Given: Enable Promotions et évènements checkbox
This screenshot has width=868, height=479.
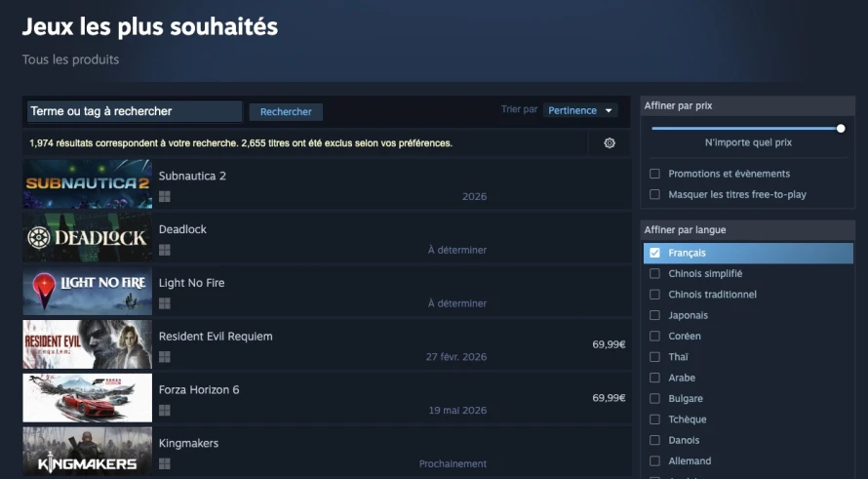Looking at the screenshot, I should pyautogui.click(x=654, y=174).
